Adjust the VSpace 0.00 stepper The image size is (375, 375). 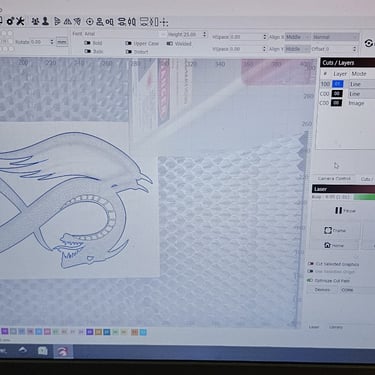click(264, 49)
